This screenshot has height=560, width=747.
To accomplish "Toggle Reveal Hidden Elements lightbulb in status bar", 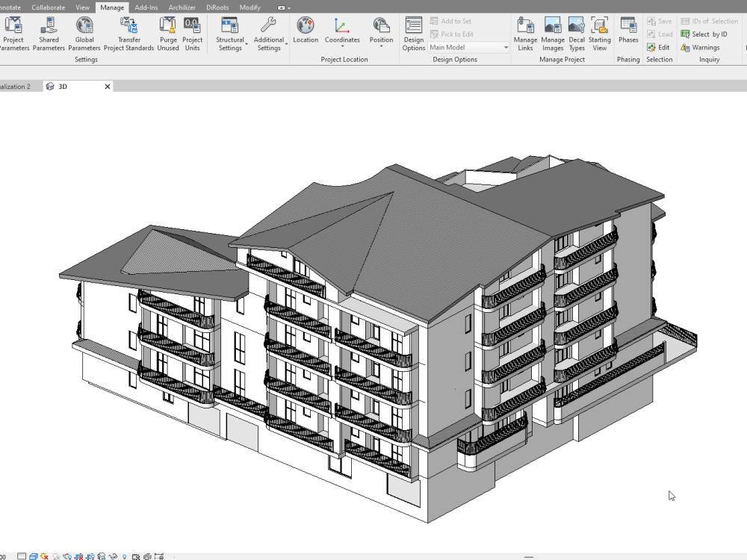I will (124, 556).
